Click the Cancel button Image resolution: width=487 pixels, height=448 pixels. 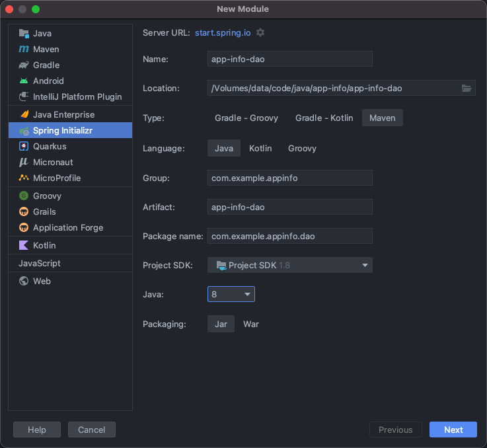coord(92,429)
